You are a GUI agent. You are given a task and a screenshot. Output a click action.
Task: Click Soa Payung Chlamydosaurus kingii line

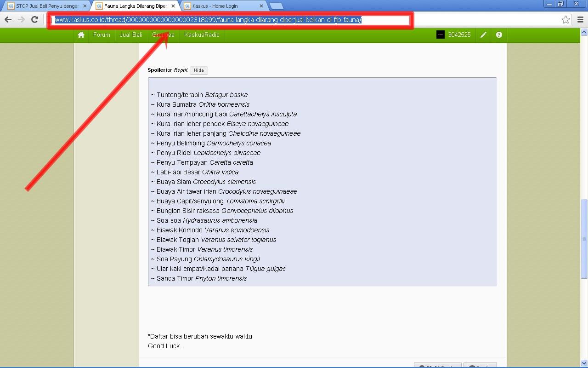click(x=205, y=259)
